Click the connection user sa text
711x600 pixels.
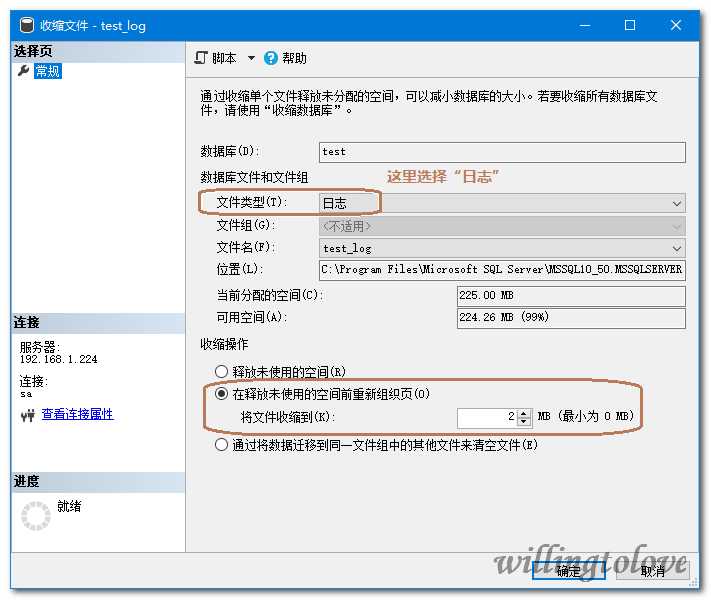pos(26,394)
